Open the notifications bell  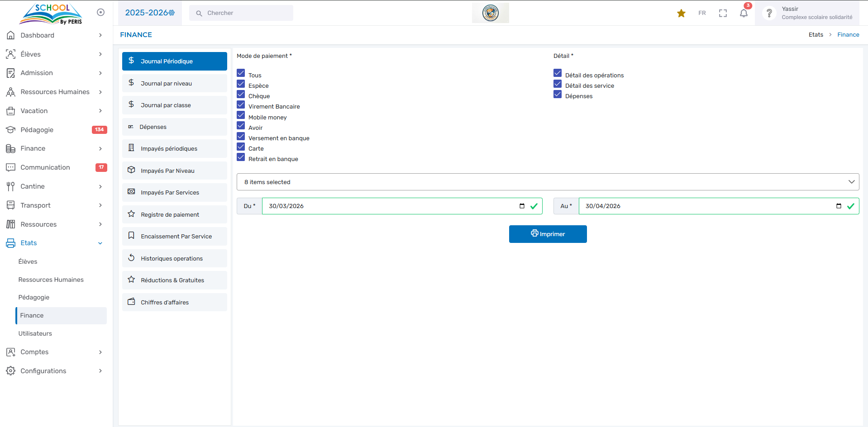tap(744, 13)
